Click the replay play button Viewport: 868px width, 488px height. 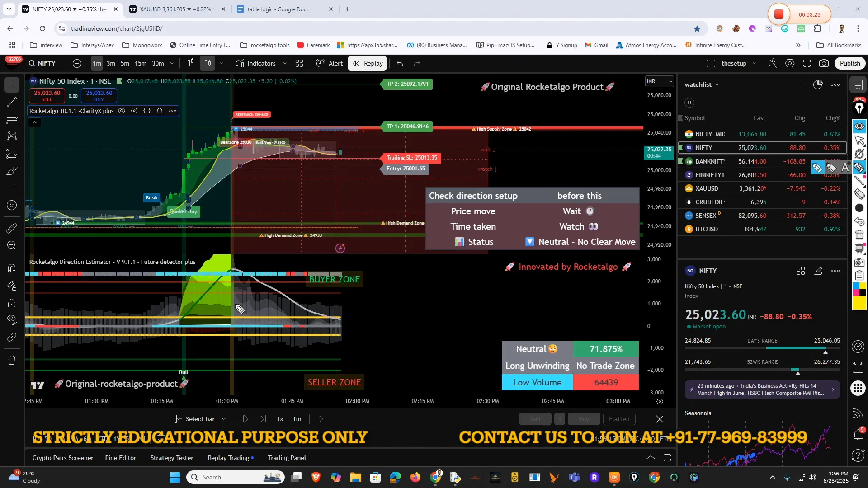(x=245, y=419)
